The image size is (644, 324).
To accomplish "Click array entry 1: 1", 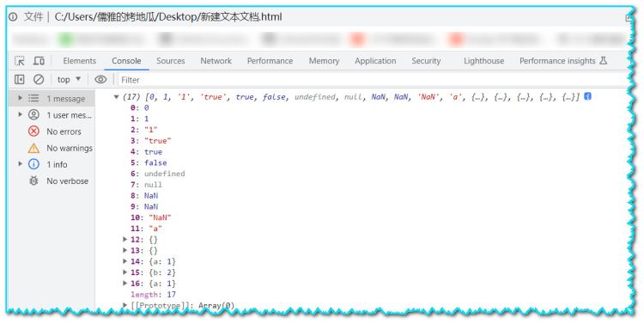I will [x=140, y=119].
